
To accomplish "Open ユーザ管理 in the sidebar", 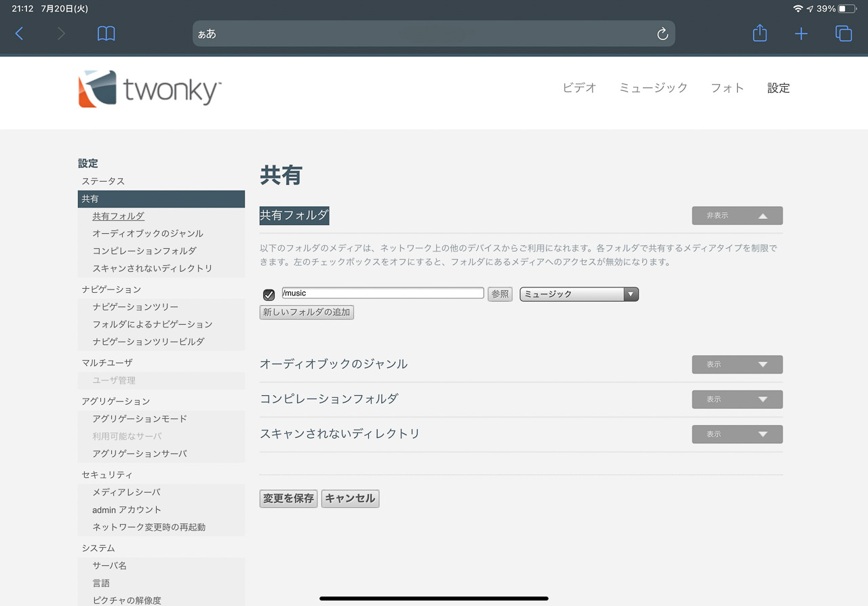I will tap(114, 380).
